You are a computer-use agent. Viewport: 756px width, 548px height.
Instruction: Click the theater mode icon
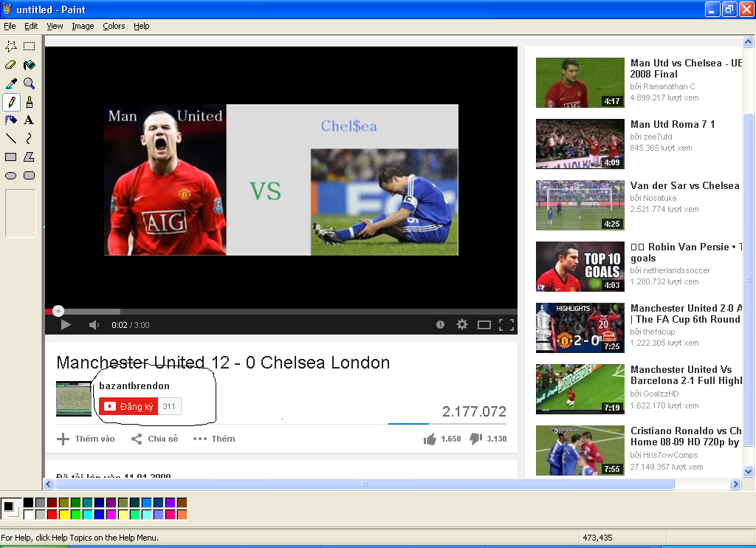(484, 325)
